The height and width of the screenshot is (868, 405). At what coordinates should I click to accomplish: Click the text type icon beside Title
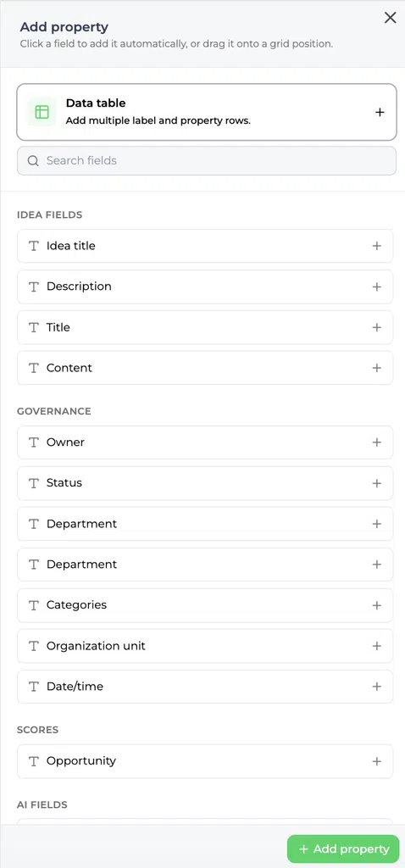[x=34, y=327]
